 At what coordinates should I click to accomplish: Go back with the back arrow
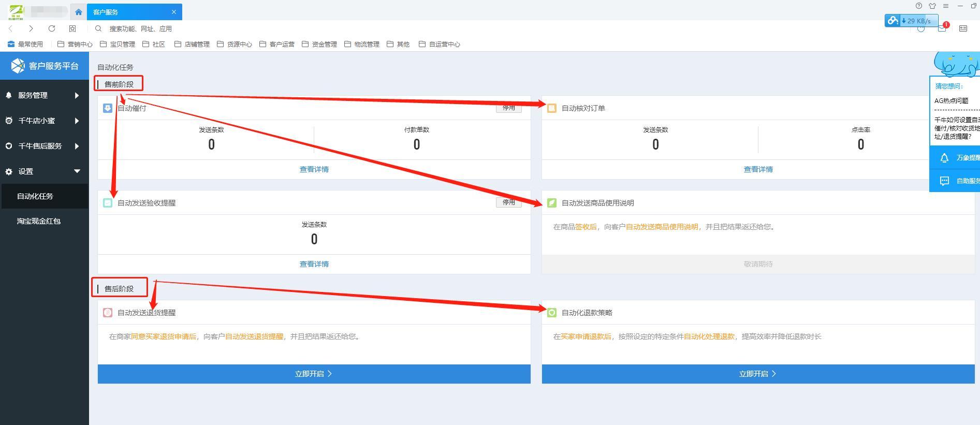click(x=11, y=28)
